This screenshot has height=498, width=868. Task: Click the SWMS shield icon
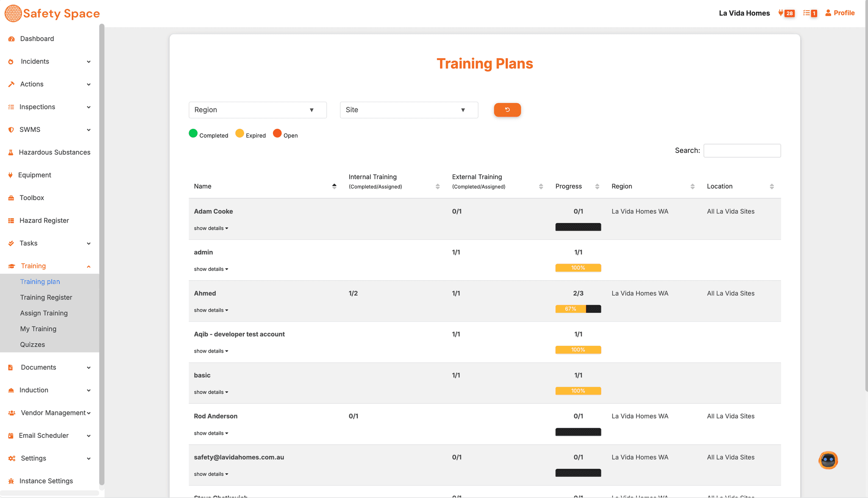point(11,130)
